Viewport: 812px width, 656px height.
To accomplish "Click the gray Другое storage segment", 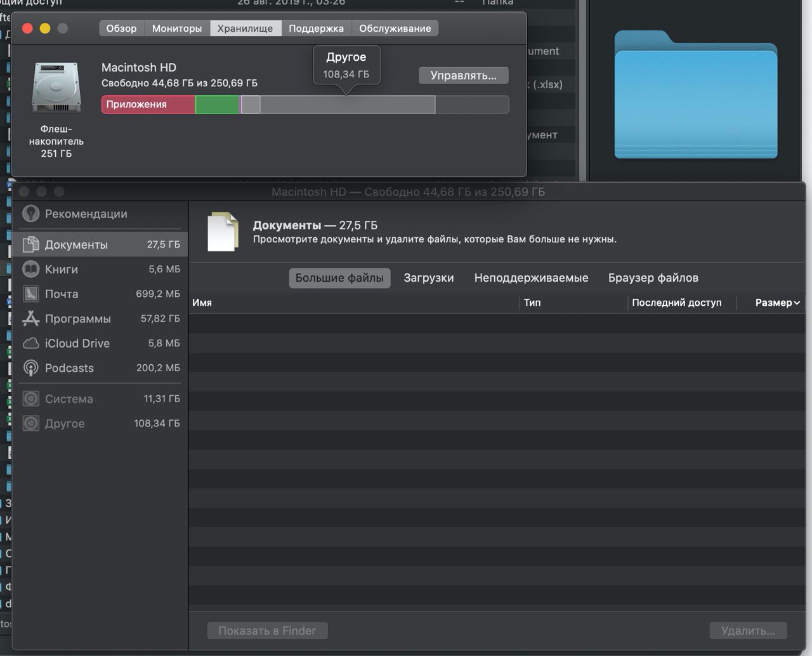I will [x=348, y=105].
